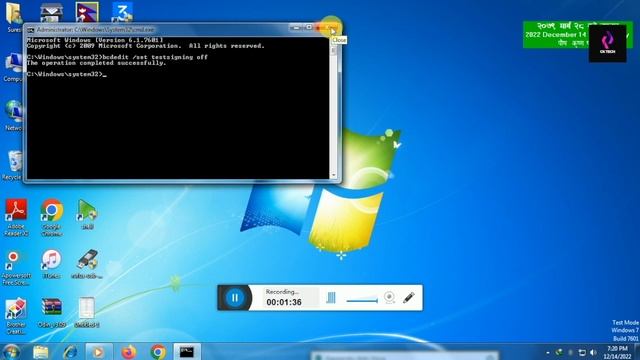Click the Adobe Reader desktop icon
Screen dimensions: 640x360
tap(16, 217)
